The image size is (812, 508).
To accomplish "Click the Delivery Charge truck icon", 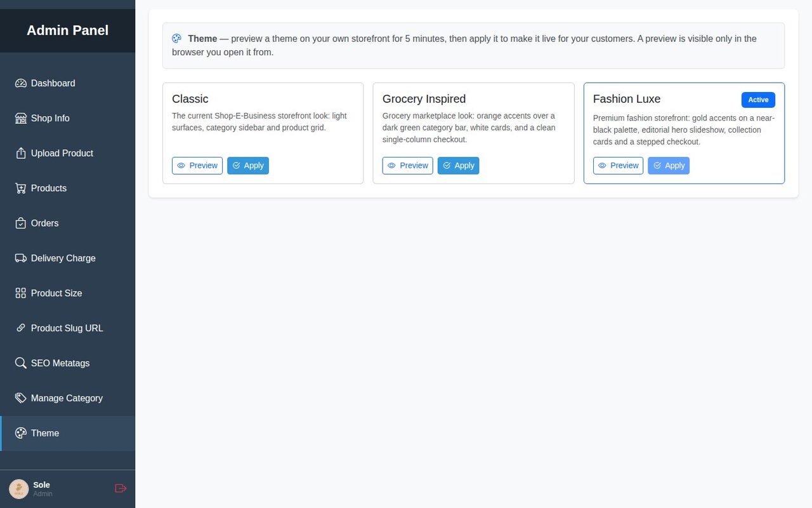I will click(x=20, y=258).
